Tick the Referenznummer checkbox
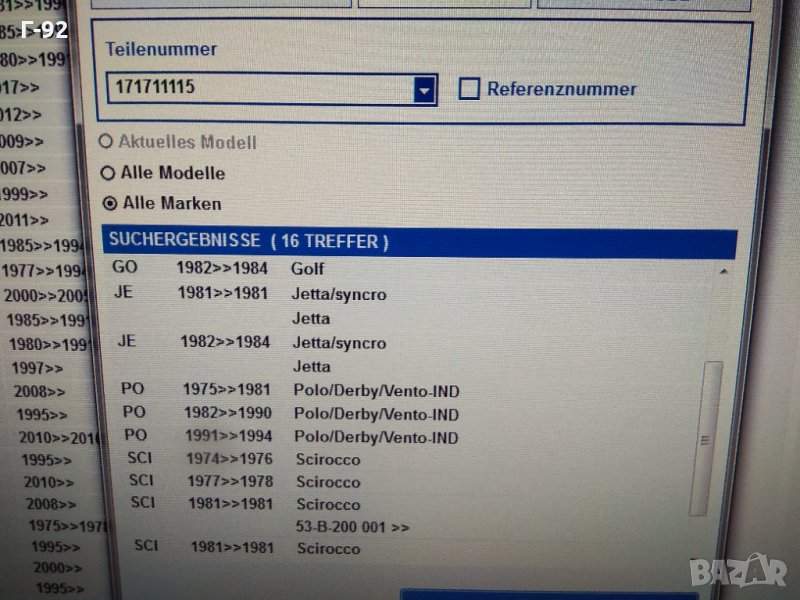 [x=469, y=89]
